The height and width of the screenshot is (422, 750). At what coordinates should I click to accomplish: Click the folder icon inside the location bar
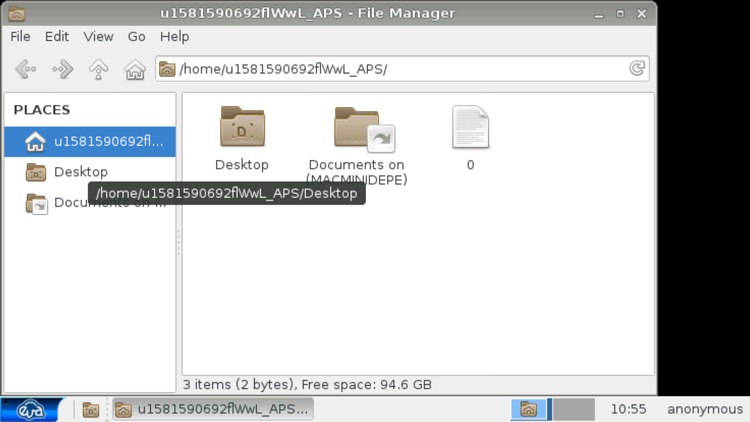(167, 69)
